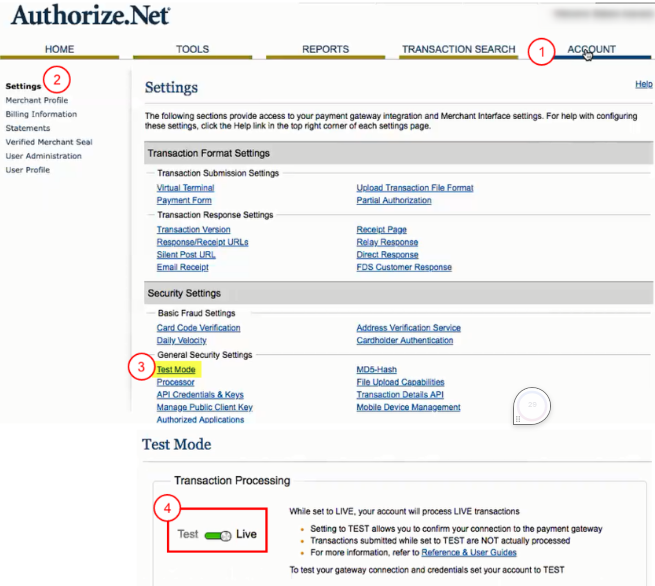The height and width of the screenshot is (586, 655).
Task: Open Authorized Applications link
Action: (200, 420)
